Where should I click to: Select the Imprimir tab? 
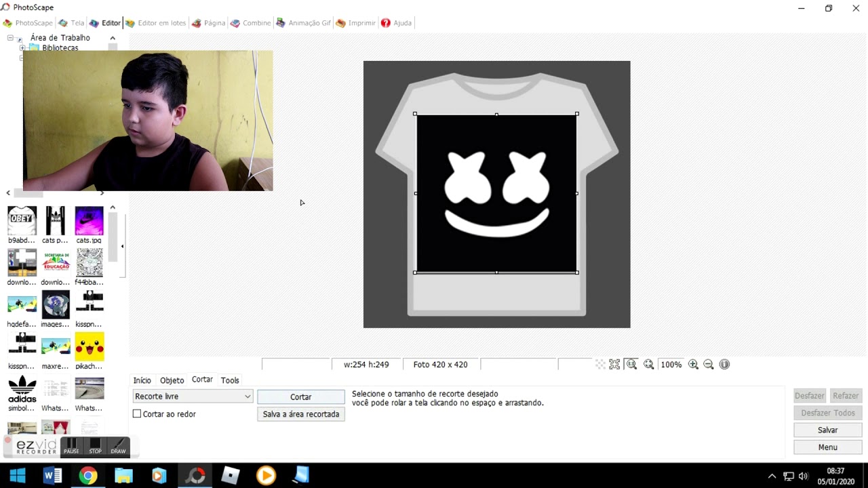click(x=355, y=22)
